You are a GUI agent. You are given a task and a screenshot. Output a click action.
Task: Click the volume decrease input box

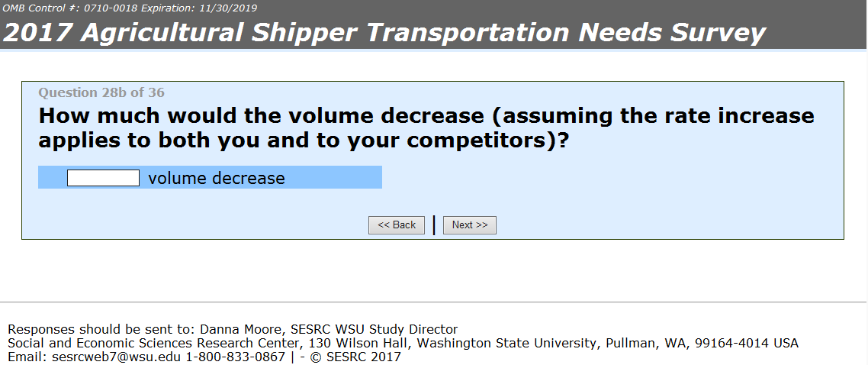(103, 178)
